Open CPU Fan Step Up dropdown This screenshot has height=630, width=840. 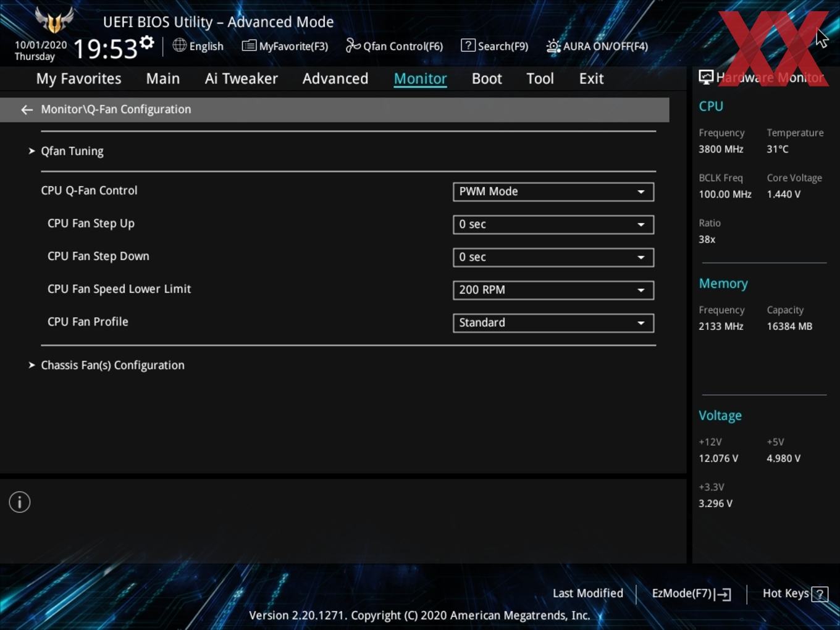[x=553, y=224]
